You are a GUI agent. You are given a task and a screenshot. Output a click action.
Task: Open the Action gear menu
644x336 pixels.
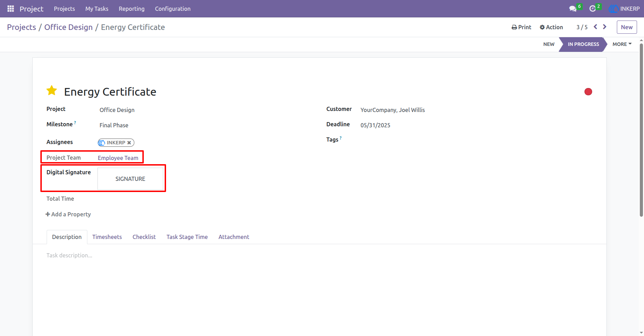(551, 27)
